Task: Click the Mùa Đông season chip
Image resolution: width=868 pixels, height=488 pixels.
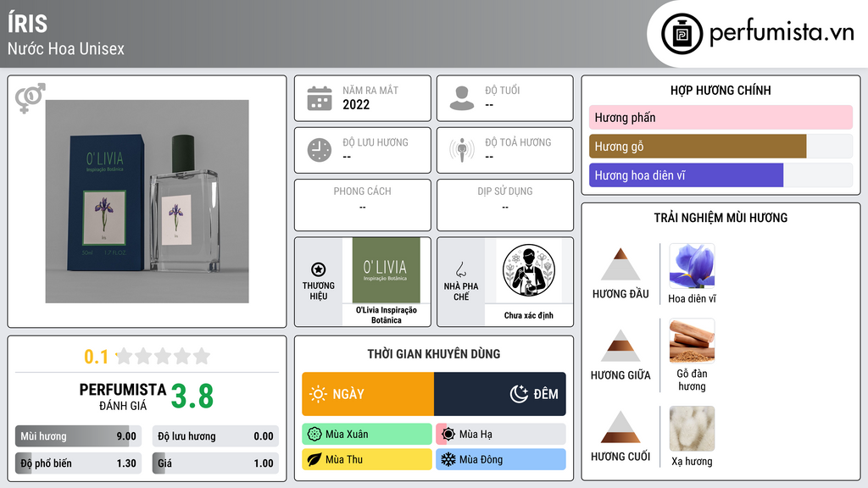Action: (501, 459)
